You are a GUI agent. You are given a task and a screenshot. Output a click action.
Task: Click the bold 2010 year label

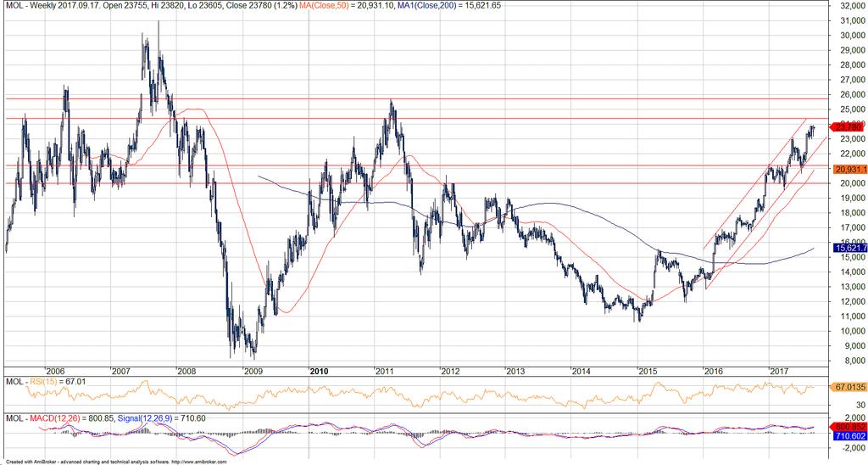pos(320,371)
